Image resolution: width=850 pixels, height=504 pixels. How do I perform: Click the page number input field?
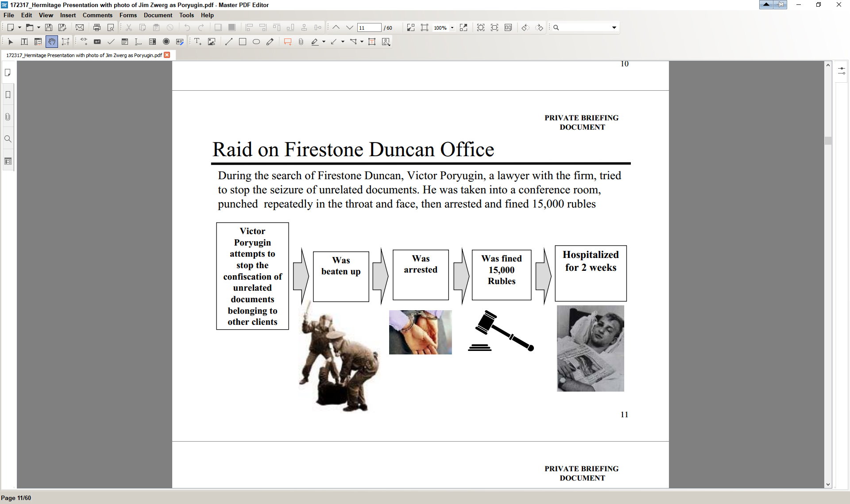coord(369,28)
